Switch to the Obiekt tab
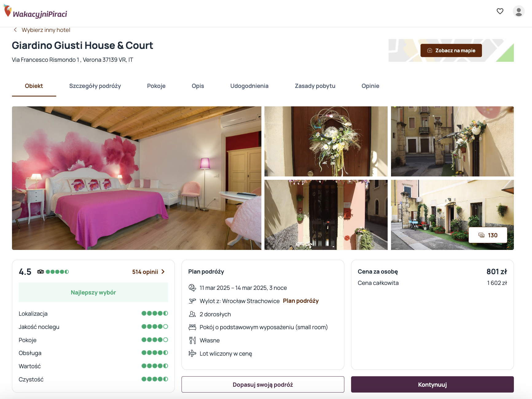Image resolution: width=532 pixels, height=399 pixels. (x=34, y=86)
